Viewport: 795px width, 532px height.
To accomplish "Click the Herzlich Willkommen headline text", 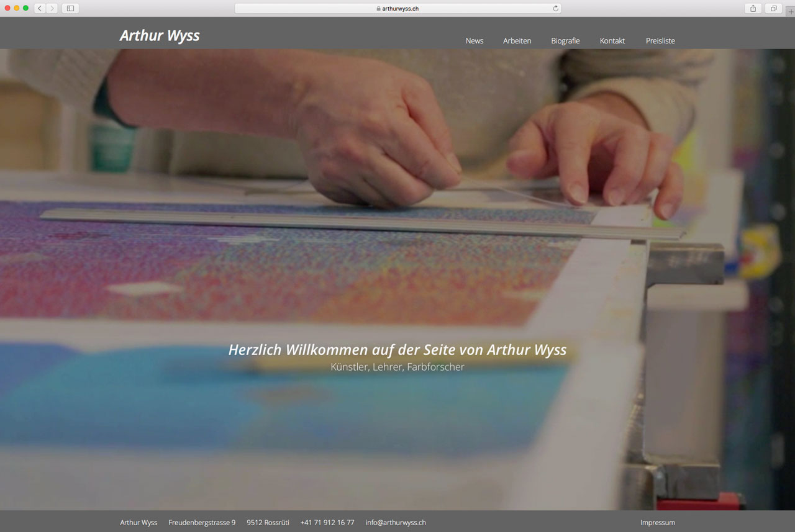I will click(x=397, y=349).
